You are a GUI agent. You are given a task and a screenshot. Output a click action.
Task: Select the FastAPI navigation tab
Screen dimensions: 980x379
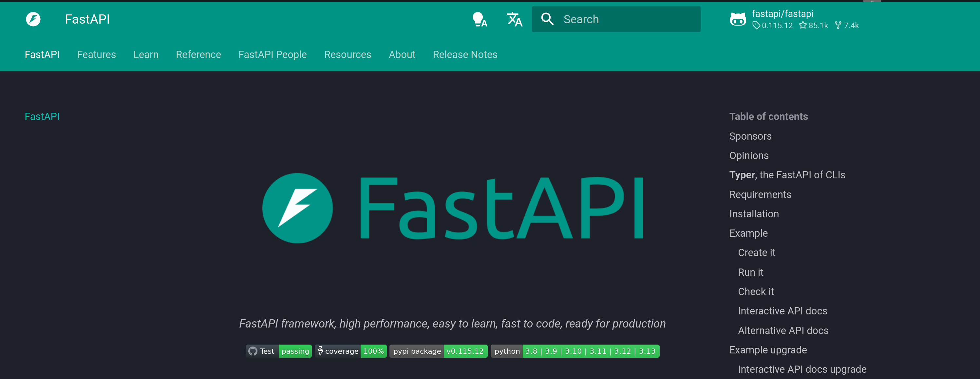[x=42, y=54]
